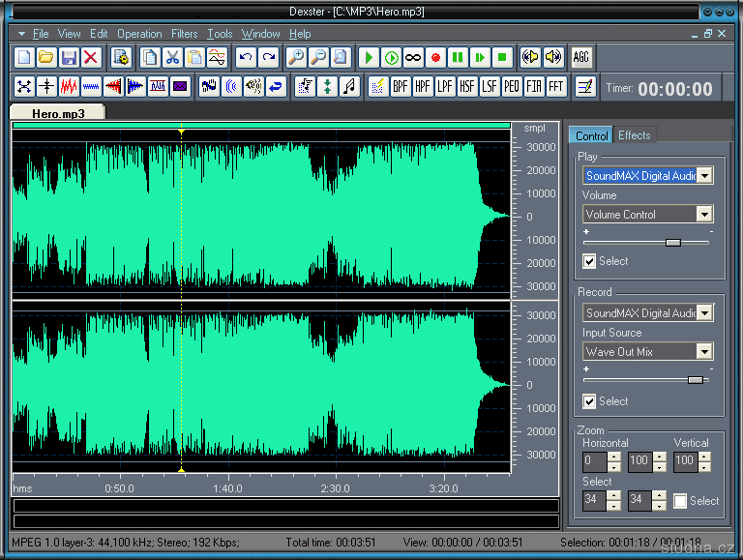The image size is (743, 560).
Task: Expand the Volume Control dropdown
Action: pos(704,215)
